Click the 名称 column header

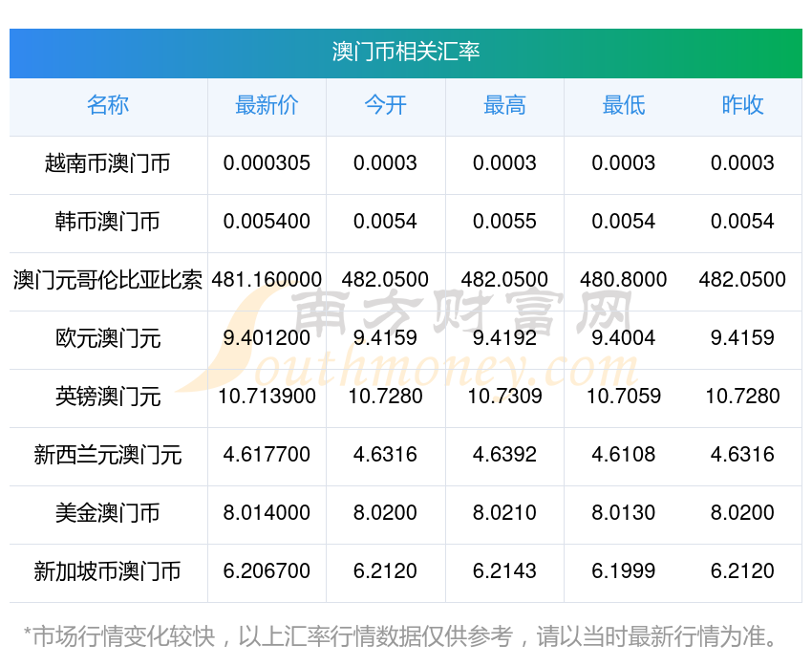point(108,105)
